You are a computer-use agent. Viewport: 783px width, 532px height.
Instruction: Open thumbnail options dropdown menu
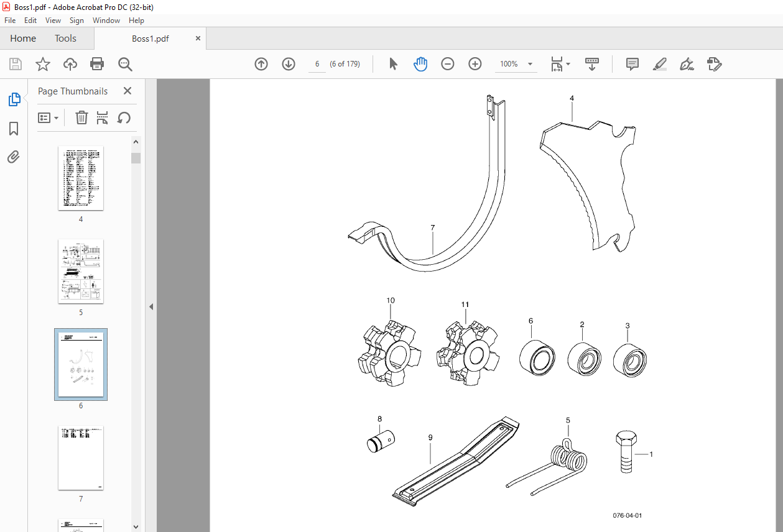pyautogui.click(x=49, y=117)
